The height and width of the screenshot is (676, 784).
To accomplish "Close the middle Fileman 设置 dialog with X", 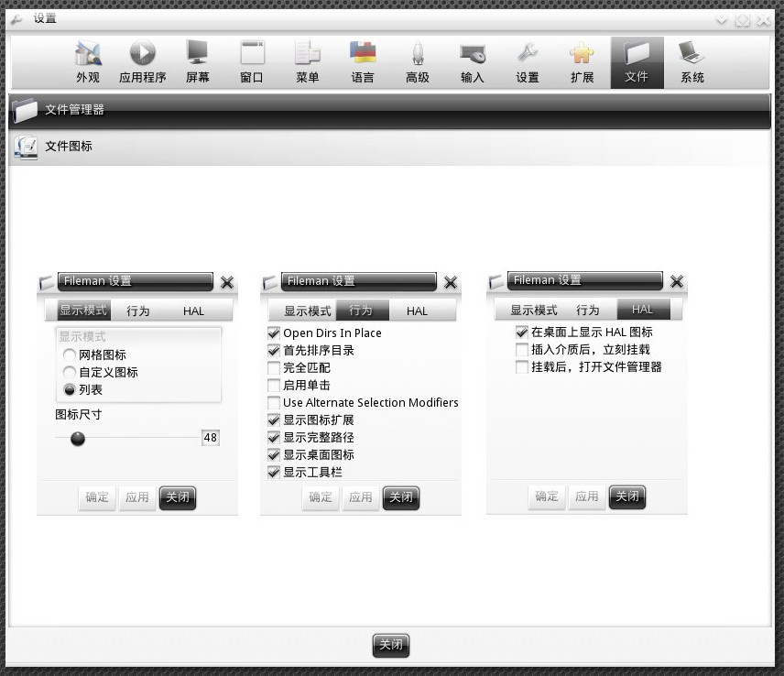I will coord(451,282).
